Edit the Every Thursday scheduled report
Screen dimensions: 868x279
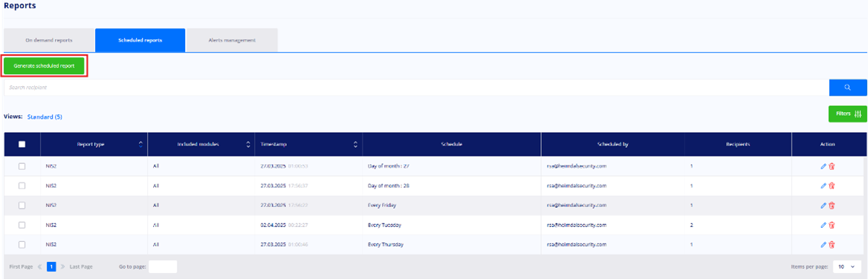pyautogui.click(x=823, y=245)
